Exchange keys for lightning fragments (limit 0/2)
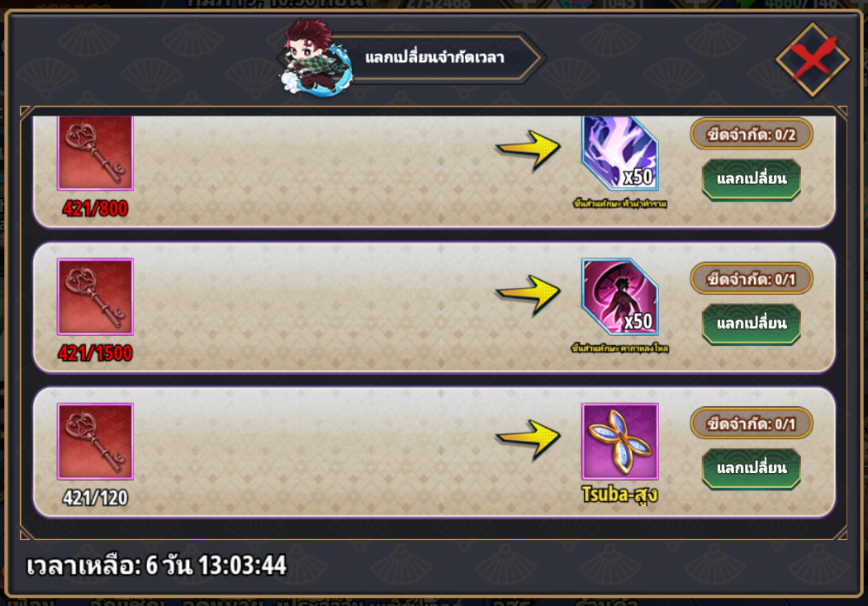The width and height of the screenshot is (868, 606). click(x=752, y=179)
